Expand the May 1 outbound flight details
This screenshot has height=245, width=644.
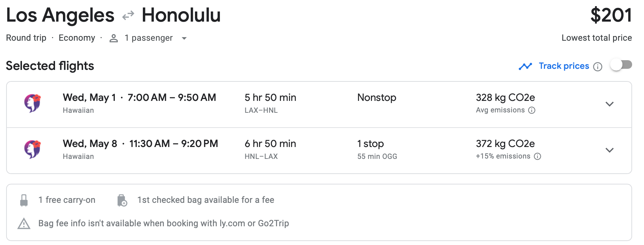click(x=609, y=104)
